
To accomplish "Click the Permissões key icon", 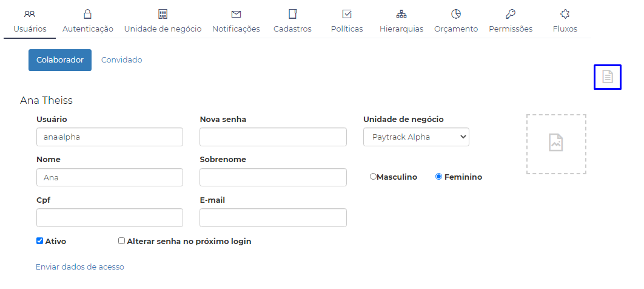I will click(511, 14).
